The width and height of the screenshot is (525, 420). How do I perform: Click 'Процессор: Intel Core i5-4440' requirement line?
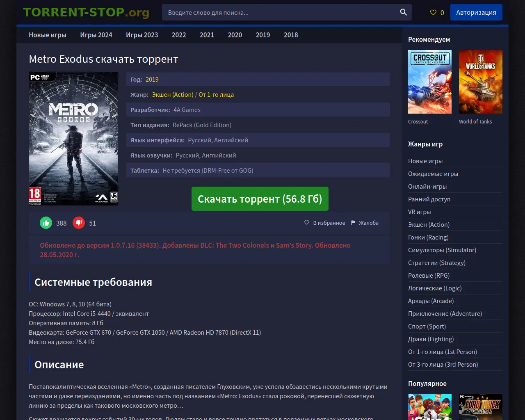click(x=89, y=313)
